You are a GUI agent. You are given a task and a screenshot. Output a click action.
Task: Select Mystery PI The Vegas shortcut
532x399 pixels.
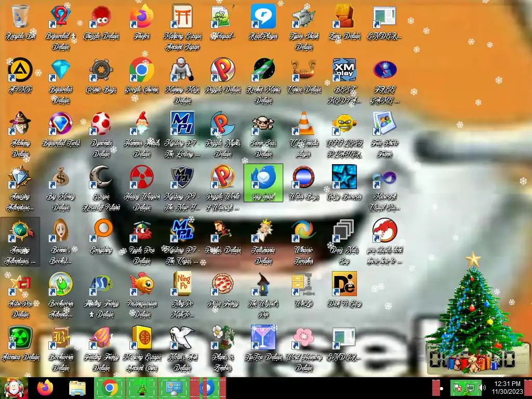(x=182, y=242)
